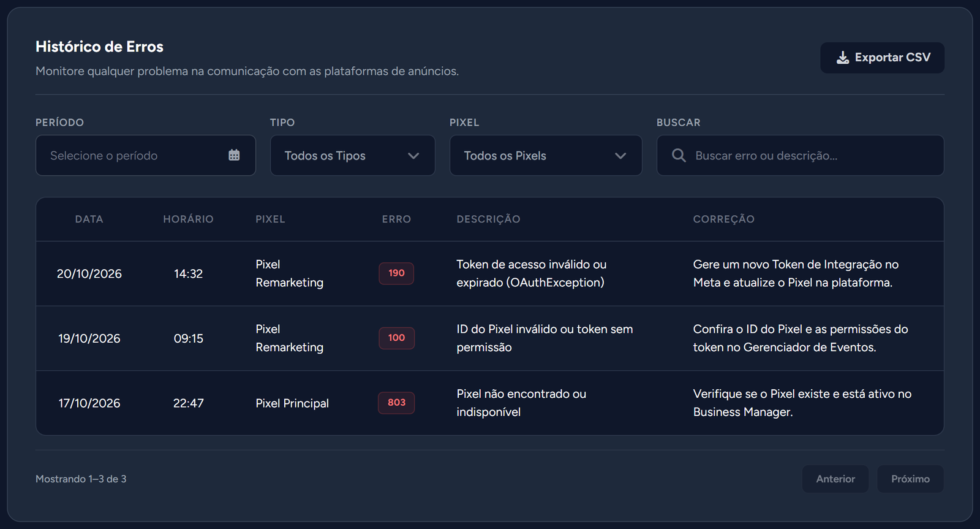The image size is (980, 529).
Task: Click the Gere um novo Token correction text
Action: (796, 273)
